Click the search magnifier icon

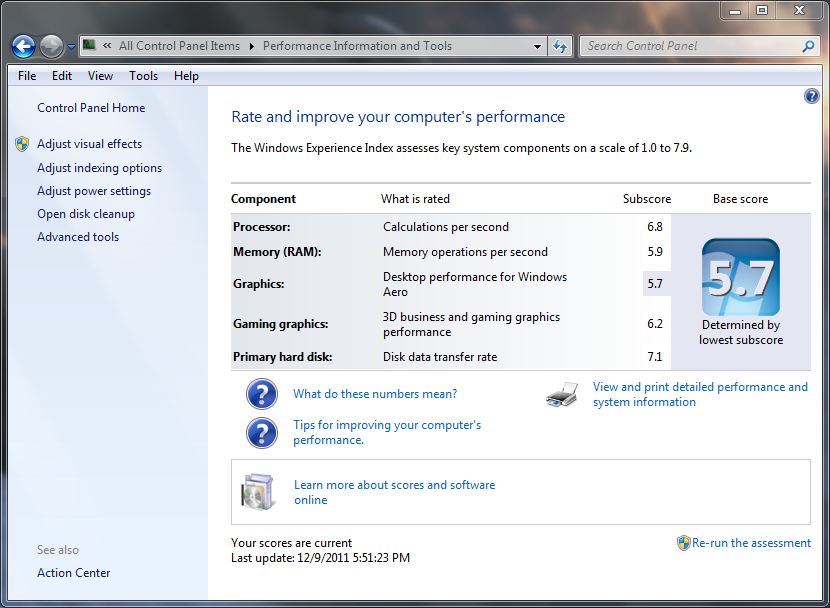808,46
